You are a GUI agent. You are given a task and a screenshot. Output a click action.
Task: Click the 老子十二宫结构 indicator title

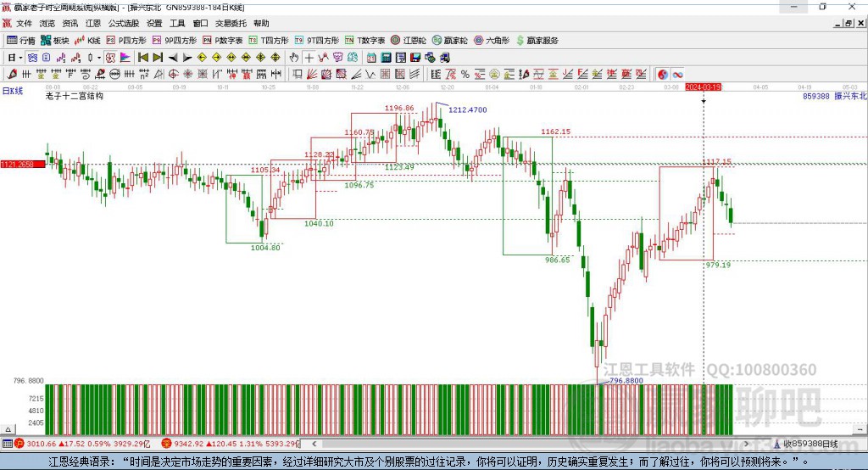pyautogui.click(x=75, y=96)
